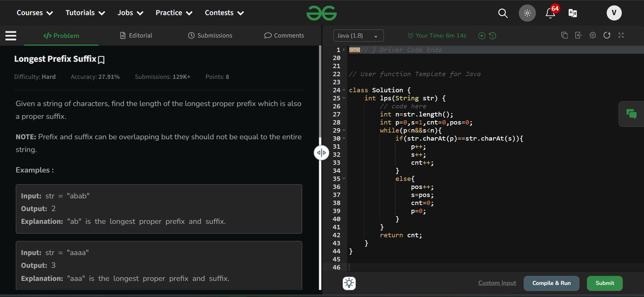Click the example input str = "aaaa"
The height and width of the screenshot is (297, 644).
54,253
